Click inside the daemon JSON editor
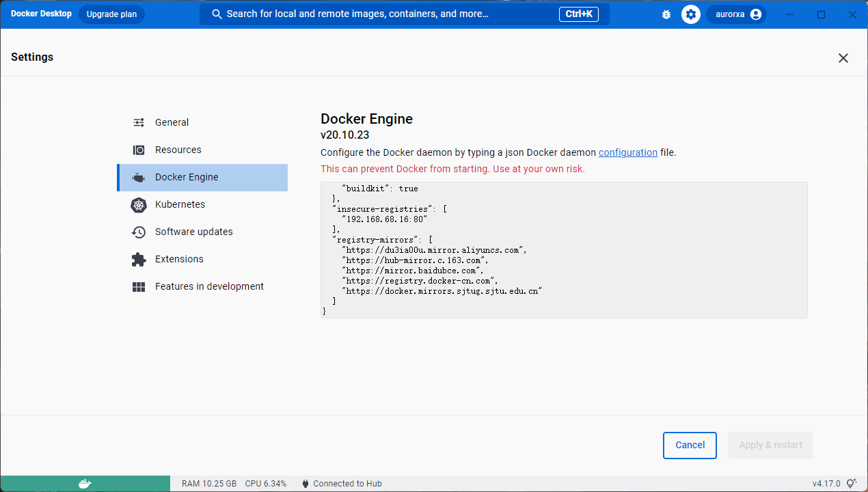Viewport: 868px width, 492px height. click(x=564, y=249)
